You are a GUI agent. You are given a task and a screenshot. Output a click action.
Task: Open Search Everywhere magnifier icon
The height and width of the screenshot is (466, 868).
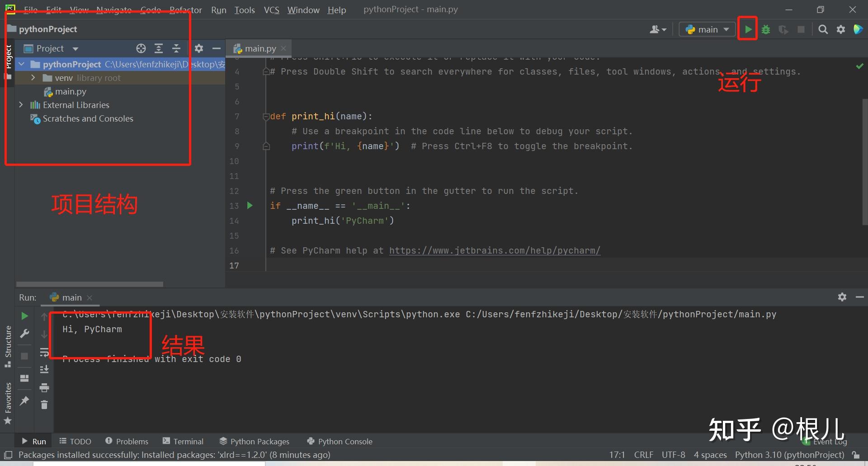coord(823,29)
